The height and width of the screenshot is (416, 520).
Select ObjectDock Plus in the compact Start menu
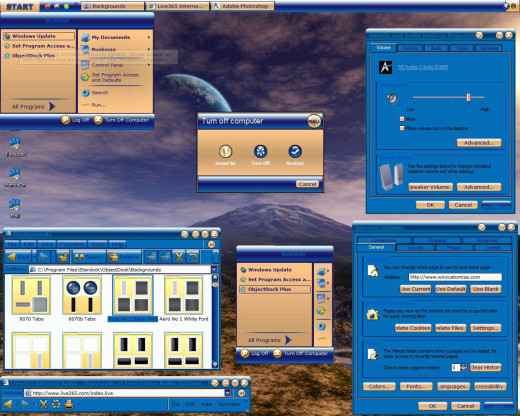tap(275, 289)
